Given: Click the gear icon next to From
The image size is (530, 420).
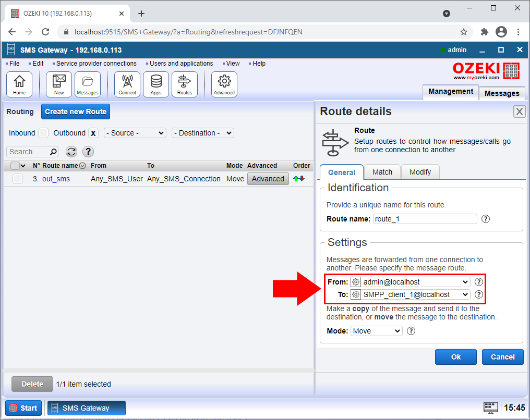Looking at the screenshot, I should tap(356, 282).
